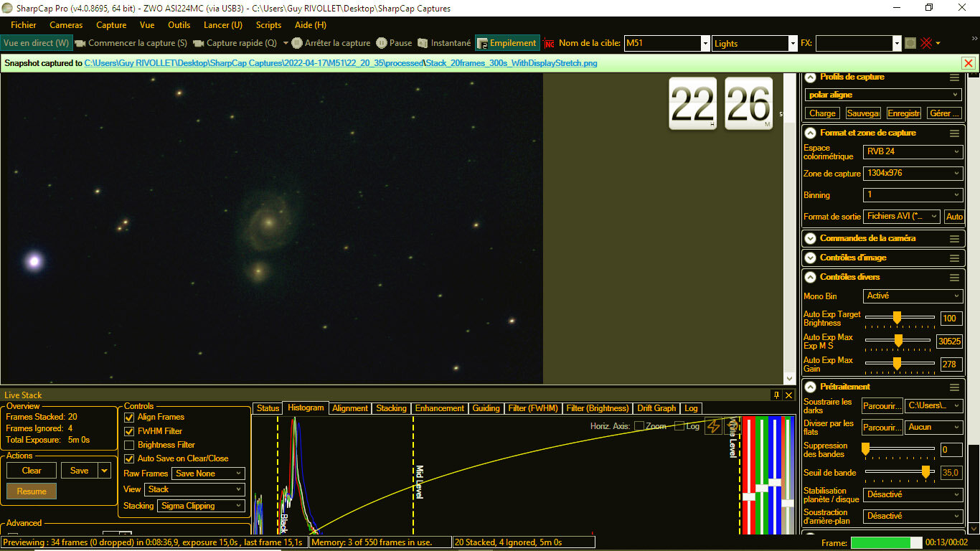Viewport: 980px width, 551px height.
Task: Expand the Contrôles d'image section
Action: tap(811, 258)
